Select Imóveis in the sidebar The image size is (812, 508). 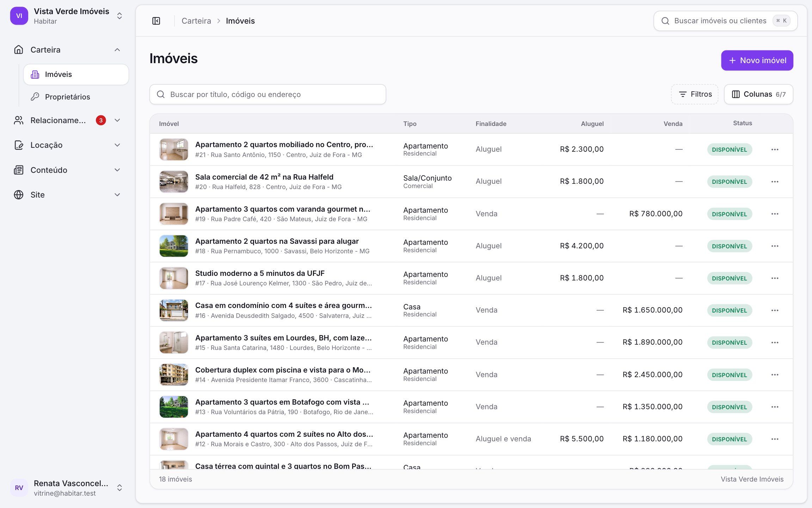(76, 74)
